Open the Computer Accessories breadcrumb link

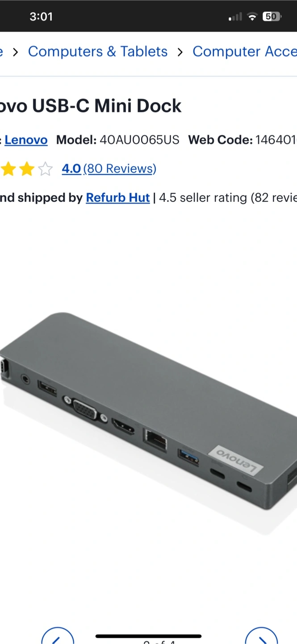245,51
